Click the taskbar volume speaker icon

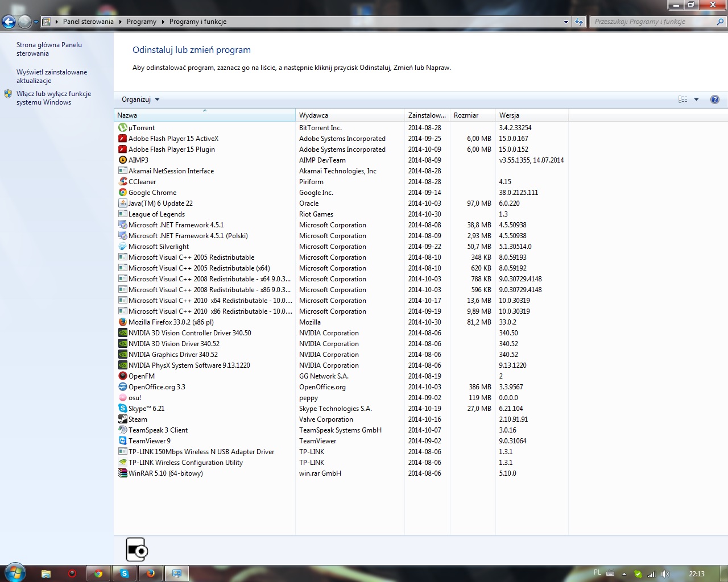(x=665, y=574)
